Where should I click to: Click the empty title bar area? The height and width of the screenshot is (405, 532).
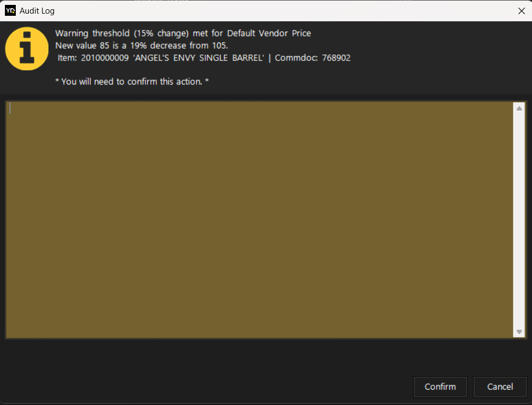tap(272, 11)
